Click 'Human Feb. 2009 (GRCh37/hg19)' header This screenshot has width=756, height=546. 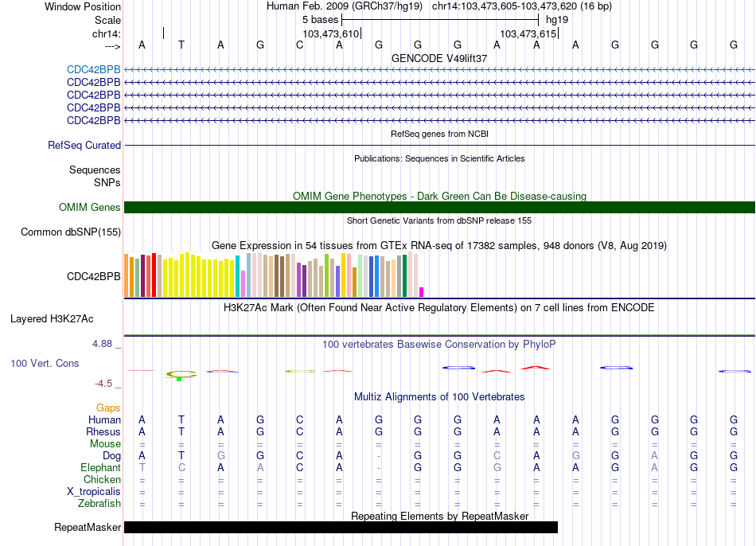tap(345, 6)
